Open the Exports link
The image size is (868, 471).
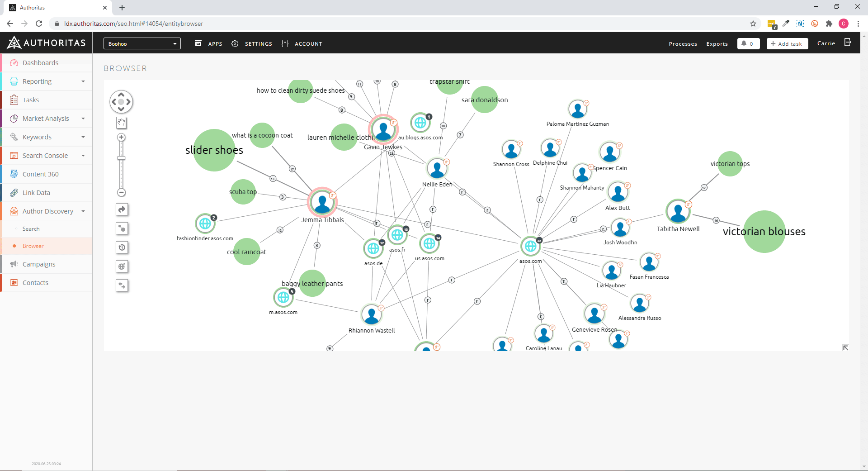pos(717,44)
